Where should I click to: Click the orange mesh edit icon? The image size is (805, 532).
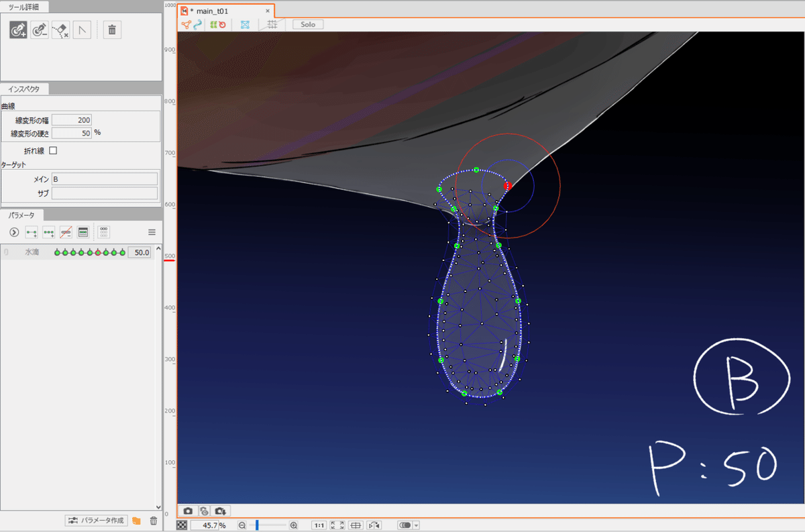(x=186, y=24)
